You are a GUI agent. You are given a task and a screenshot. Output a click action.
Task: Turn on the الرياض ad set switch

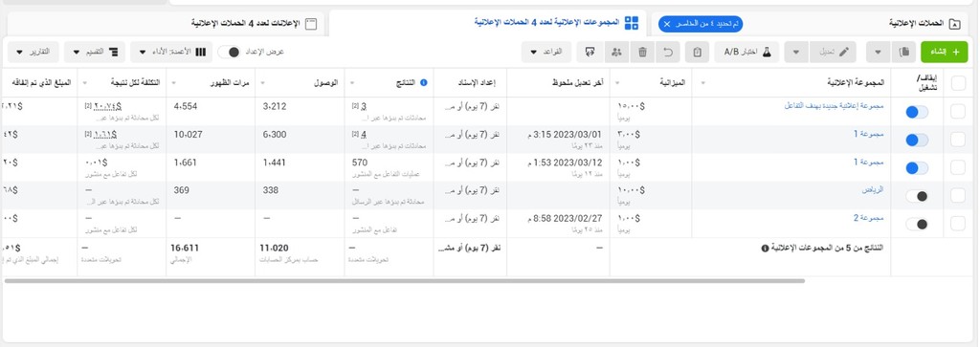[917, 196]
